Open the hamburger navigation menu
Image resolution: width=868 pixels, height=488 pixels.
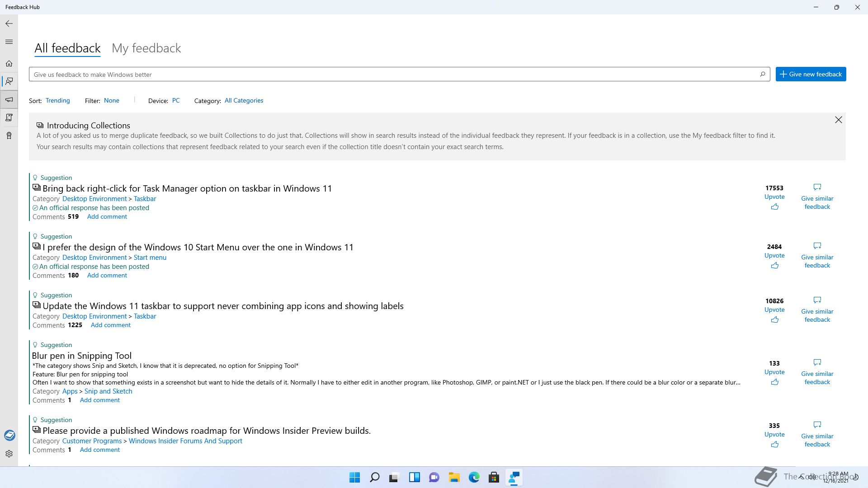tap(9, 42)
